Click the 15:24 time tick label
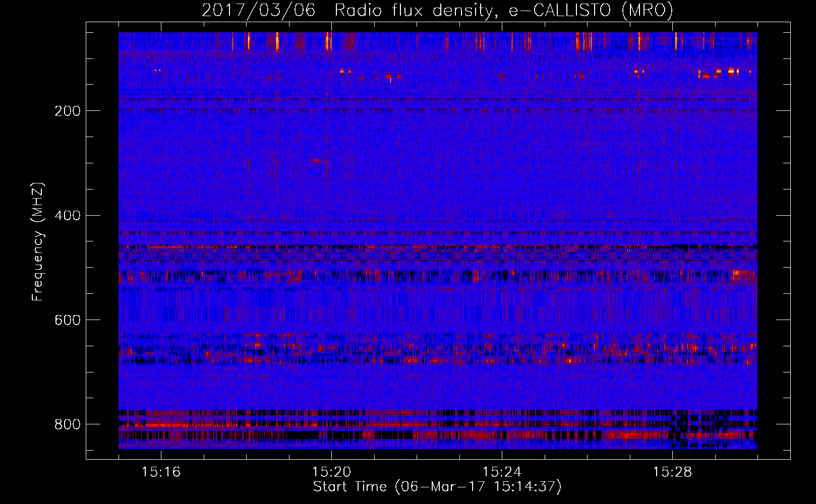The width and height of the screenshot is (816, 504). [502, 472]
